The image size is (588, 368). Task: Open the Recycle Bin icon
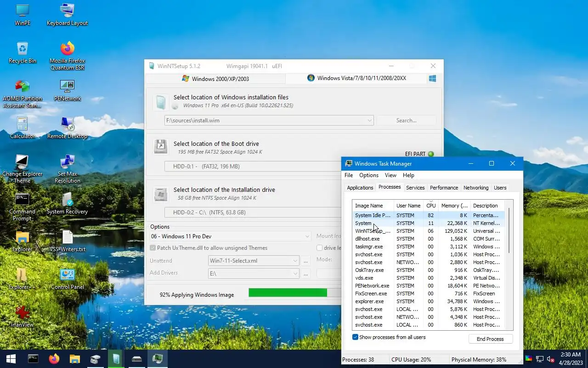(x=22, y=52)
